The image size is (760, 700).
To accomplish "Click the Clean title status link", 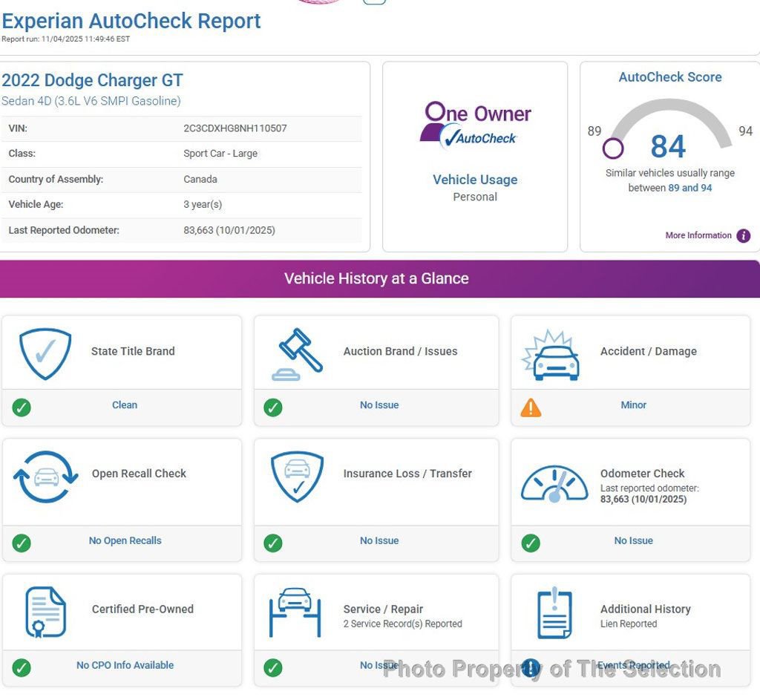I will pos(124,405).
